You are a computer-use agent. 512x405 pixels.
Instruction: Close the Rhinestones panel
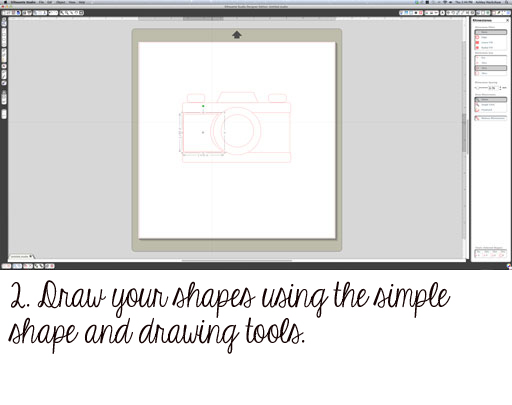(507, 20)
